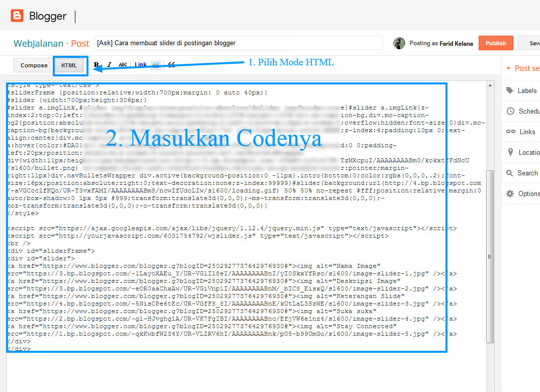Viewport: 540px width, 392px height.
Task: Click the '<br />' code line
Action: pyautogui.click(x=19, y=243)
